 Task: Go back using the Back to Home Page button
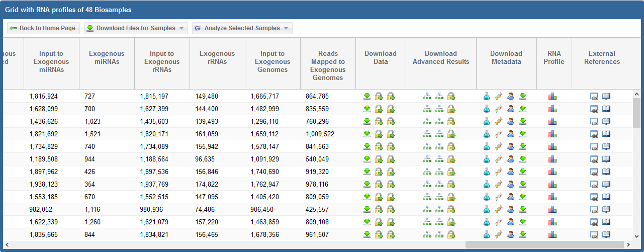pos(43,28)
